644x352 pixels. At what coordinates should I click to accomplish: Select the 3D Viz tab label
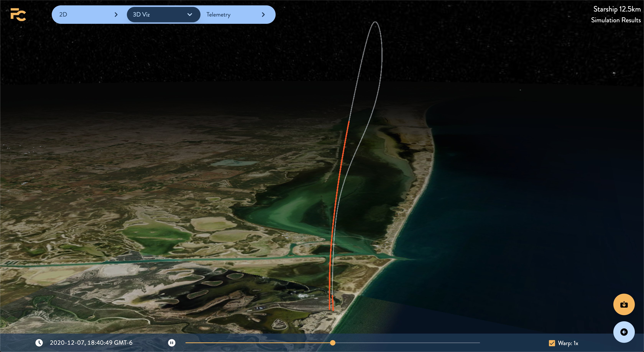pos(141,15)
